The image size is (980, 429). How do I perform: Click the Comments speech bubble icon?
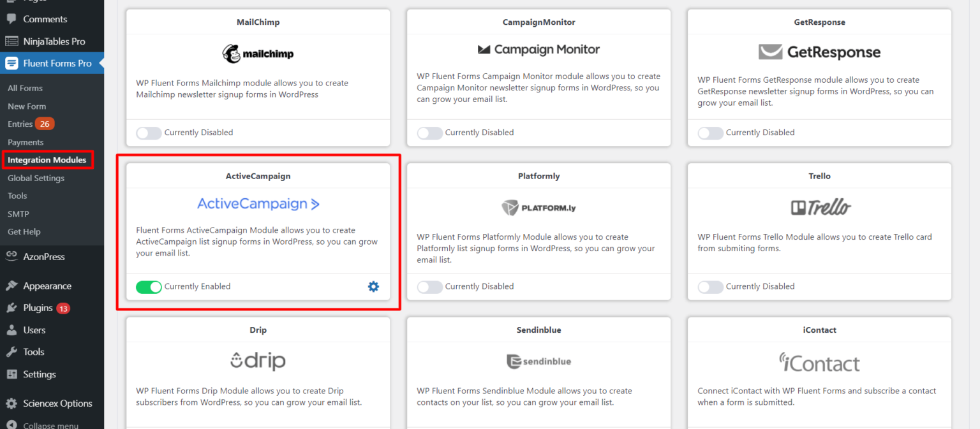click(x=11, y=19)
